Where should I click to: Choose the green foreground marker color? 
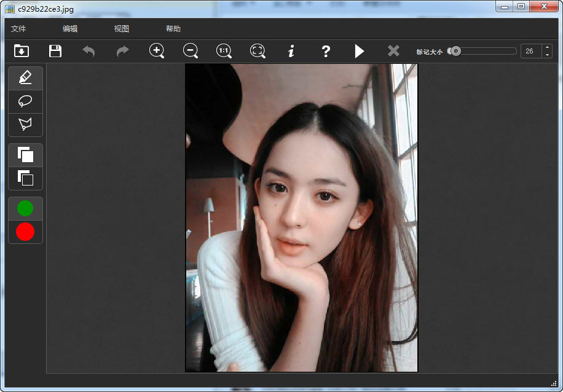(x=25, y=208)
